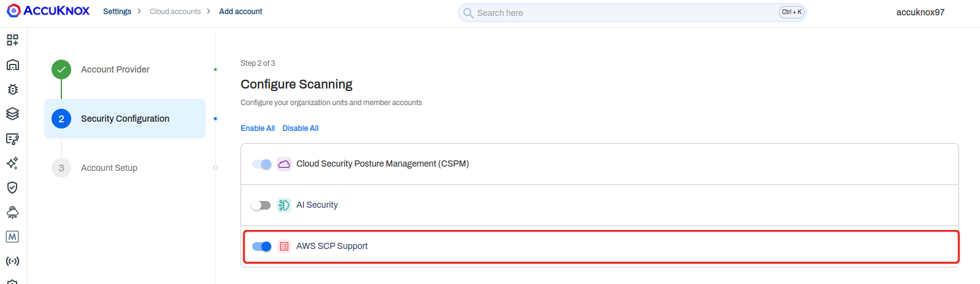Screen dimensions: 980x284
Task: Click Enable All link
Action: 258,128
